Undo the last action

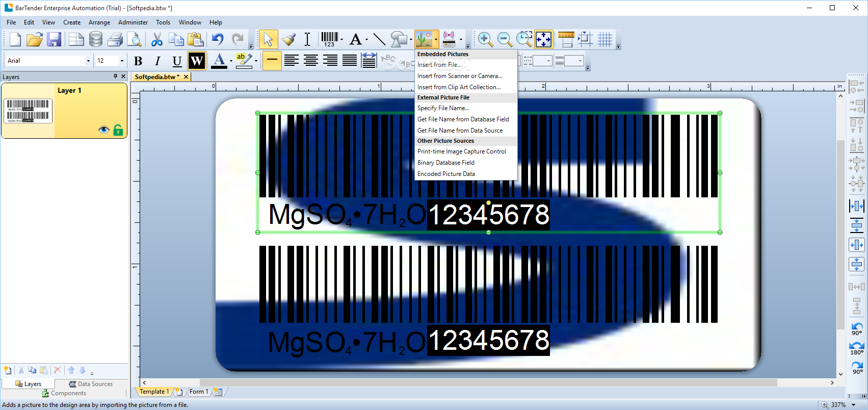coord(218,39)
